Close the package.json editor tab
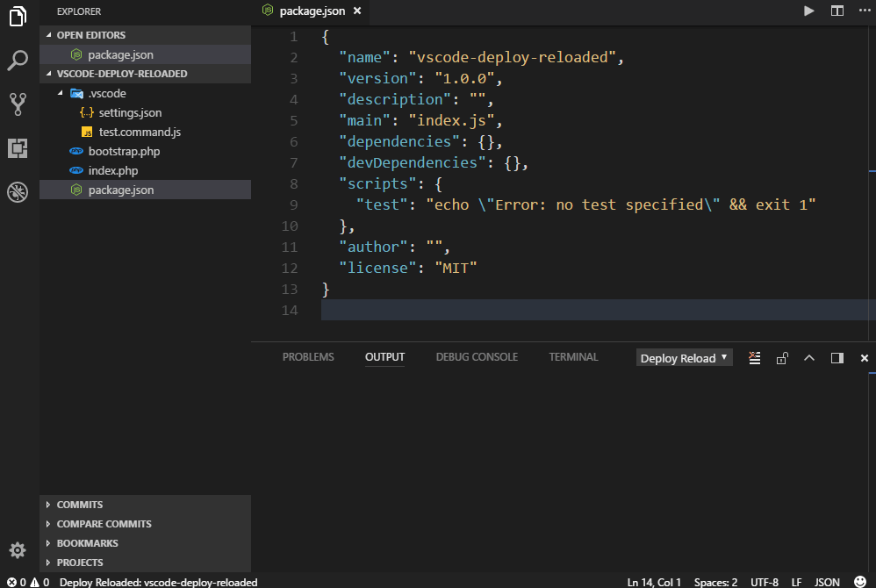Viewport: 876px width, 588px height. [x=357, y=11]
